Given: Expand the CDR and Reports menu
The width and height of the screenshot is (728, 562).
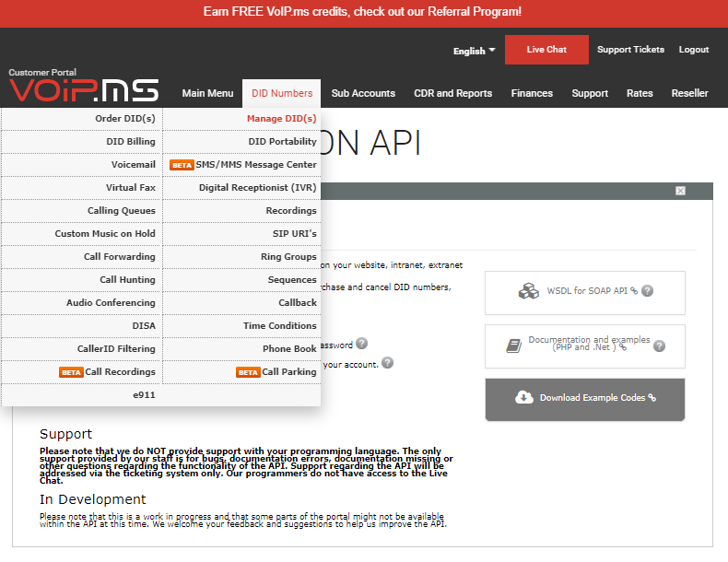Looking at the screenshot, I should (x=452, y=93).
